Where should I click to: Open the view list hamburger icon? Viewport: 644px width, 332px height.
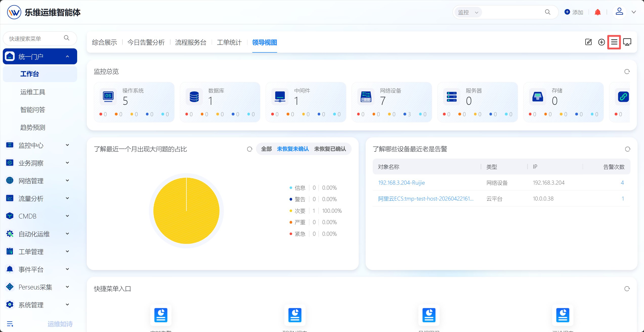pyautogui.click(x=614, y=42)
